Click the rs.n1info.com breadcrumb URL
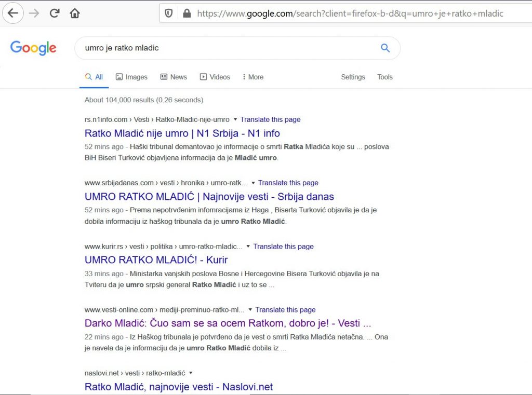The width and height of the screenshot is (532, 395). (157, 119)
